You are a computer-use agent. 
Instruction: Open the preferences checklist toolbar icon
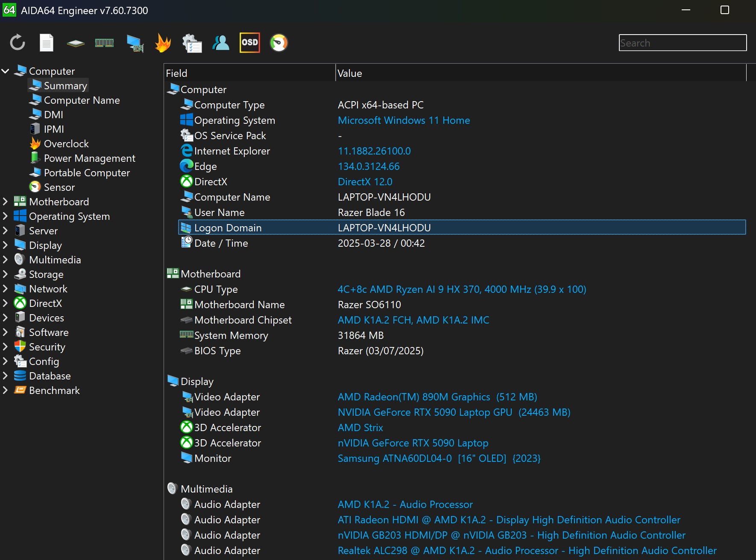coord(192,43)
